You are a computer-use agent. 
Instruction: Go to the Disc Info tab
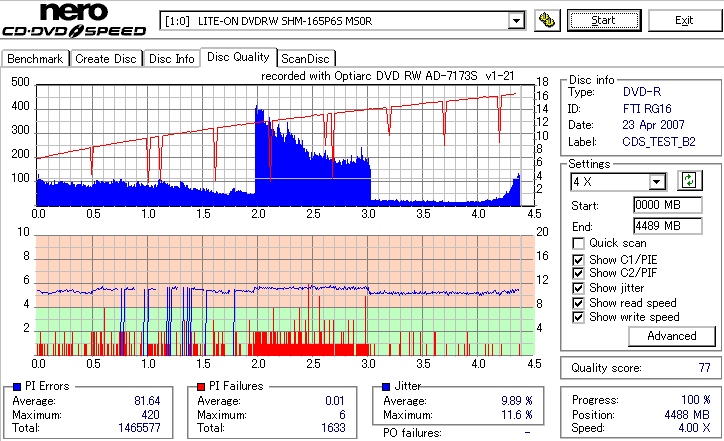[171, 59]
